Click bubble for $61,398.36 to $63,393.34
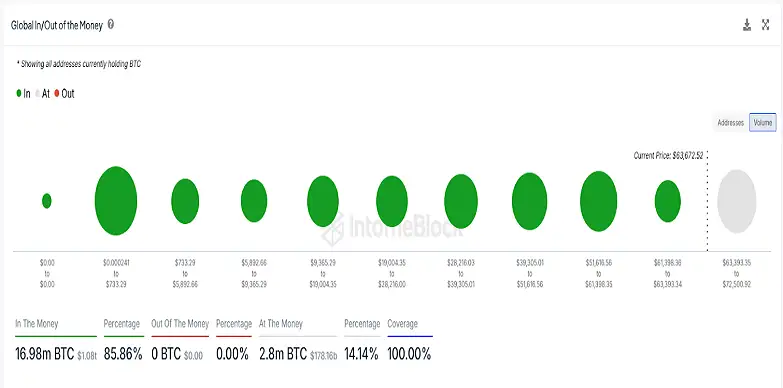Image resolution: width=783 pixels, height=388 pixels. pyautogui.click(x=668, y=201)
